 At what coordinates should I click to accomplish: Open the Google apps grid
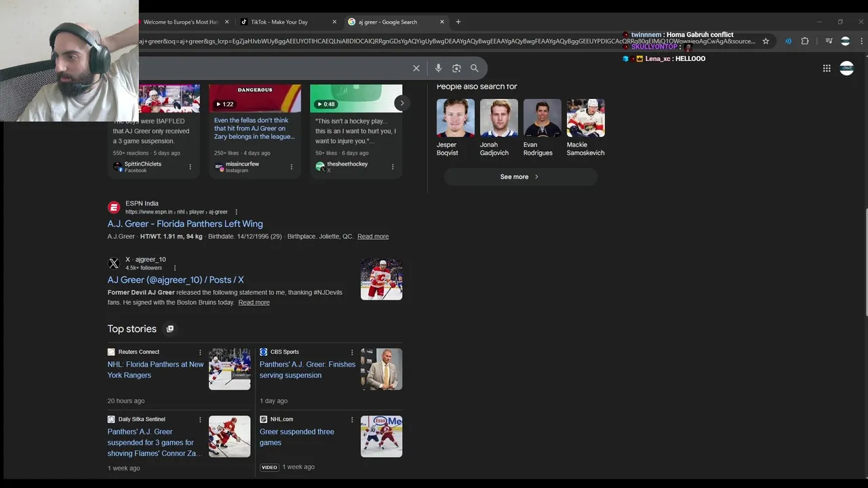827,68
